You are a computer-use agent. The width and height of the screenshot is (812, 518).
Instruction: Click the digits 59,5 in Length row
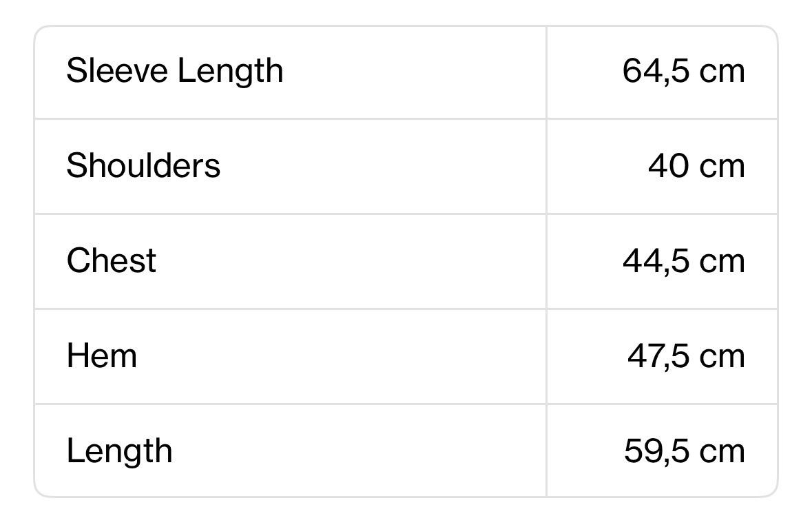657,451
